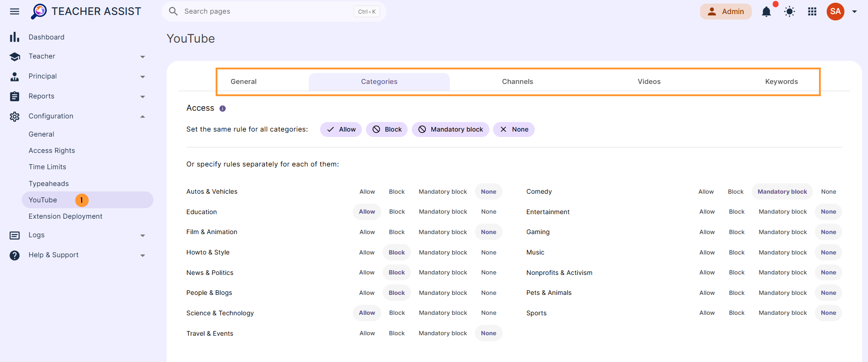Click the Admin role button
This screenshot has height=362, width=868.
click(x=725, y=11)
